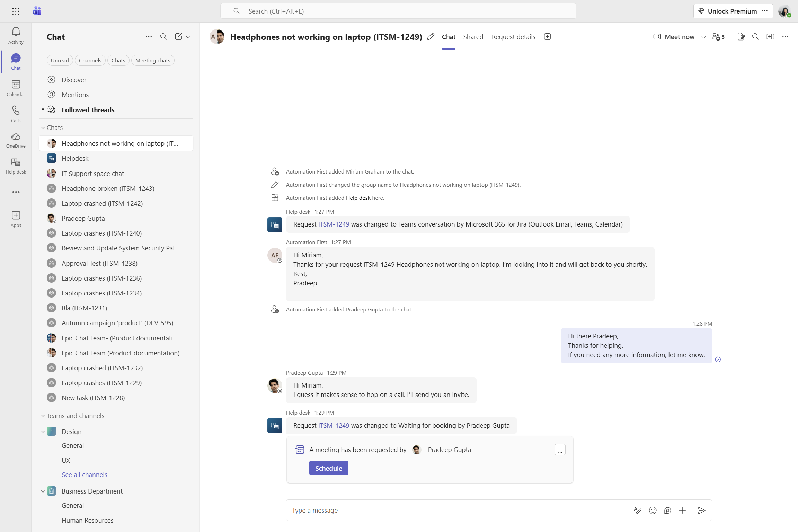
Task: Edit the chat name with the pencil icon
Action: click(x=431, y=37)
